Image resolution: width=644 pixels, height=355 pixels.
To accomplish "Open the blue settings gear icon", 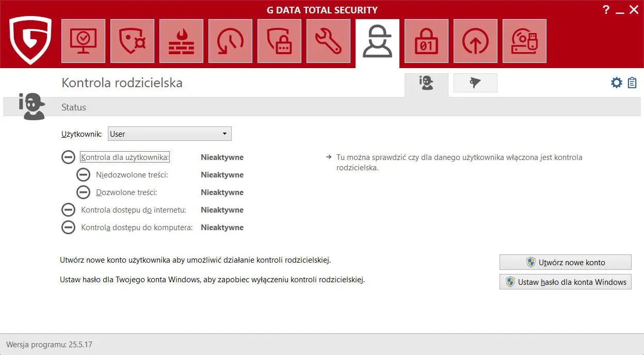I will 616,82.
